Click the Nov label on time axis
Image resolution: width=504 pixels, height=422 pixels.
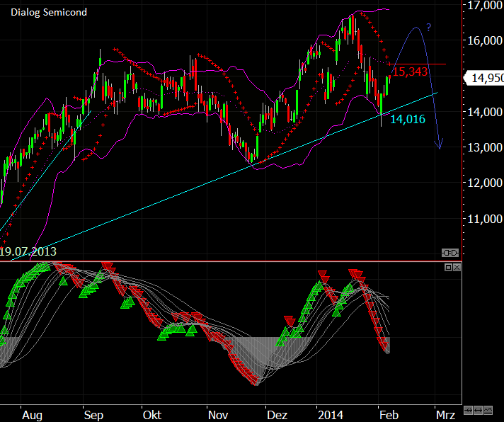218,415
